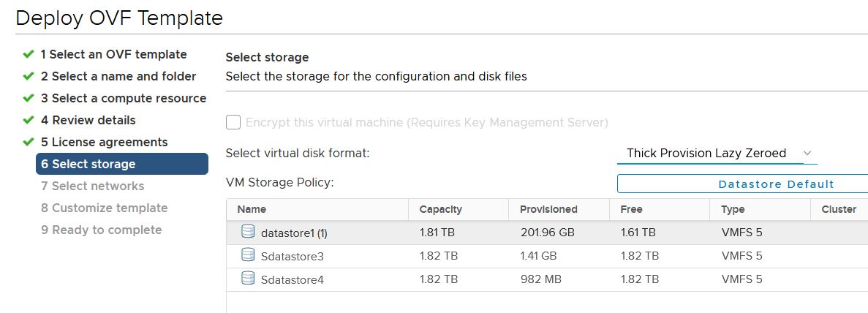Click green checkmark beside License agreements

click(x=29, y=143)
